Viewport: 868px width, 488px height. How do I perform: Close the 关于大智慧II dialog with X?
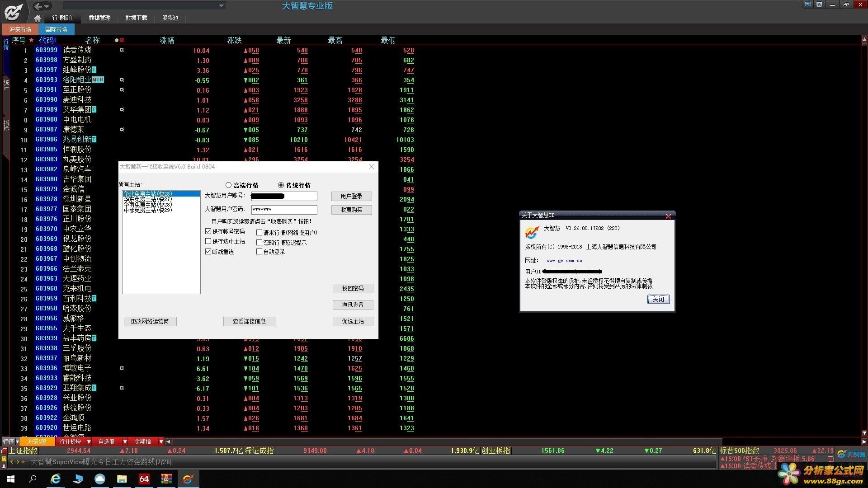tap(668, 216)
